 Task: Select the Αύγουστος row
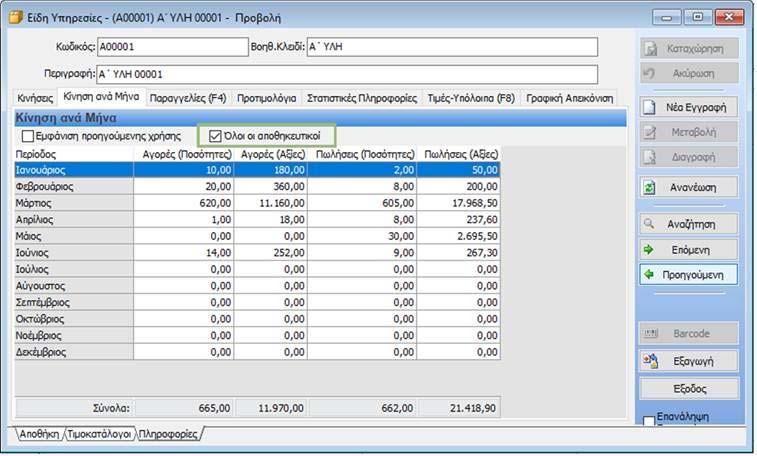click(x=257, y=286)
